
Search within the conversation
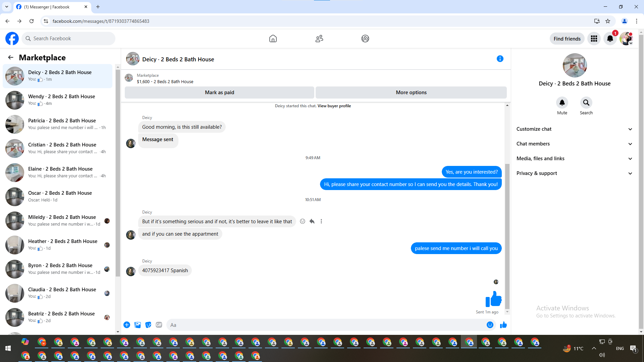coord(586,103)
